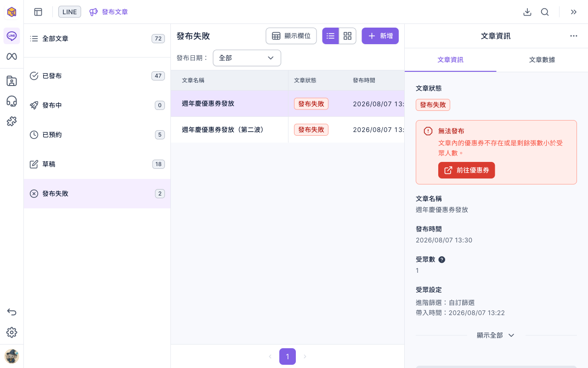588x368 pixels.
Task: Select 發布中 category
Action: [97, 105]
